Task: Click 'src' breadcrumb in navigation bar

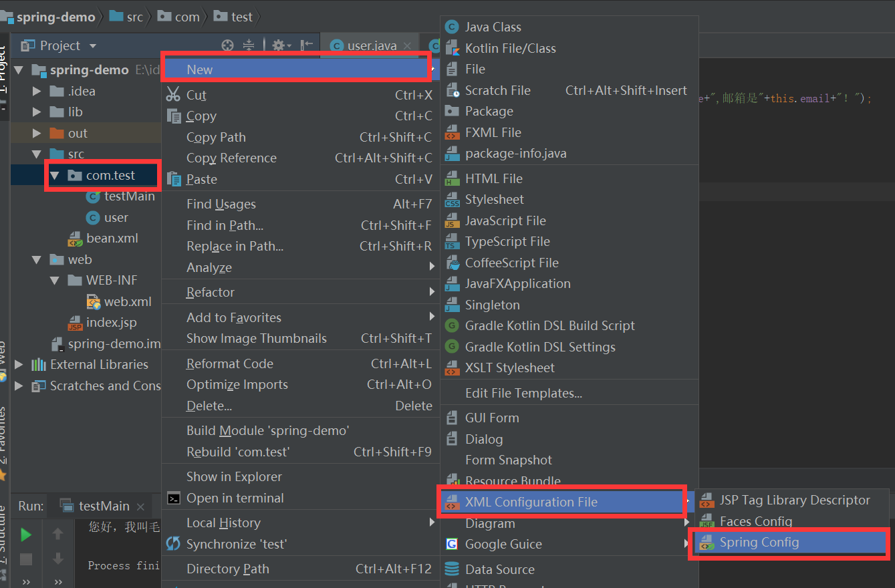Action: pyautogui.click(x=126, y=17)
